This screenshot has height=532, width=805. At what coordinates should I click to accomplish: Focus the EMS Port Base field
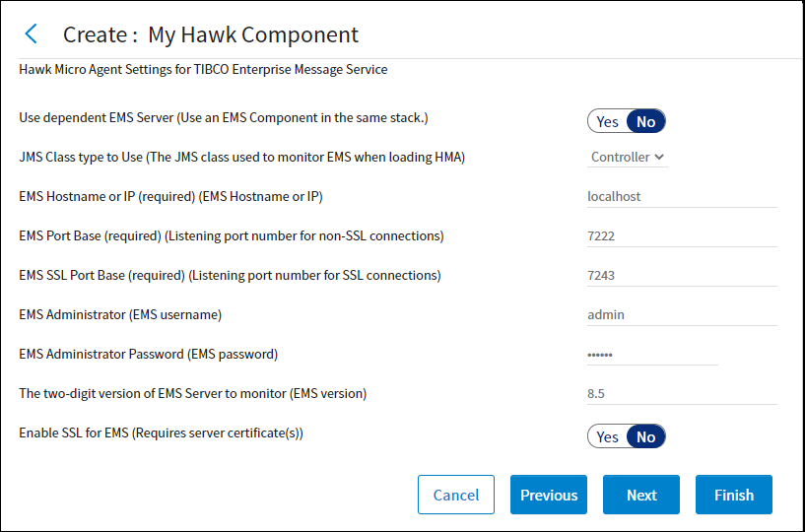click(681, 235)
